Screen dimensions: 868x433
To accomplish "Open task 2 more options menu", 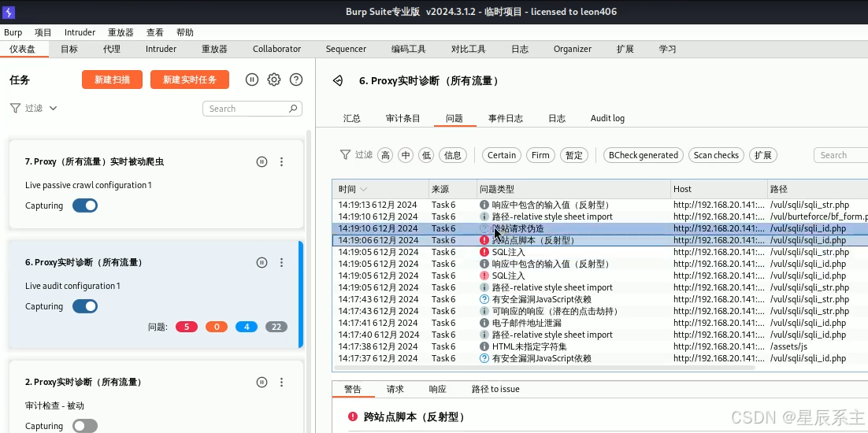I will point(281,382).
